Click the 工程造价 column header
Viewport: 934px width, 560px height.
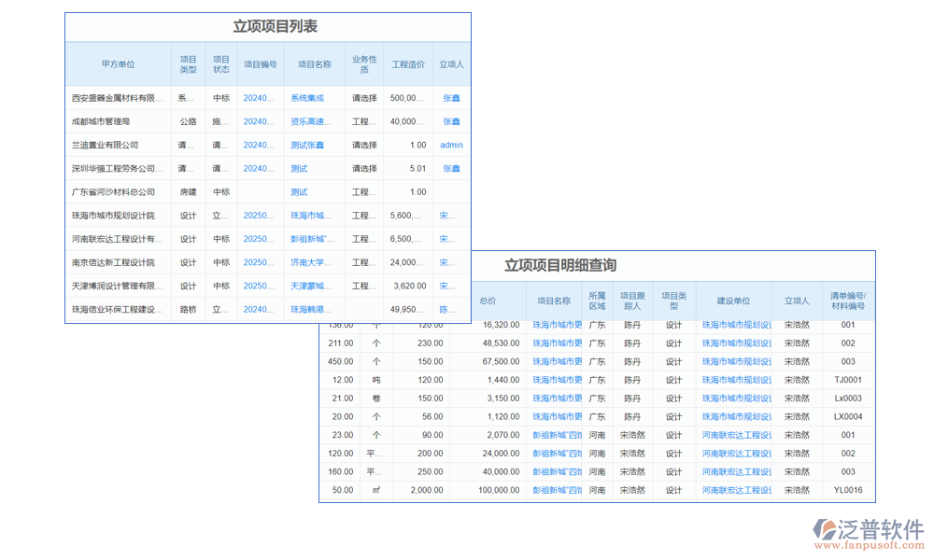pyautogui.click(x=407, y=63)
